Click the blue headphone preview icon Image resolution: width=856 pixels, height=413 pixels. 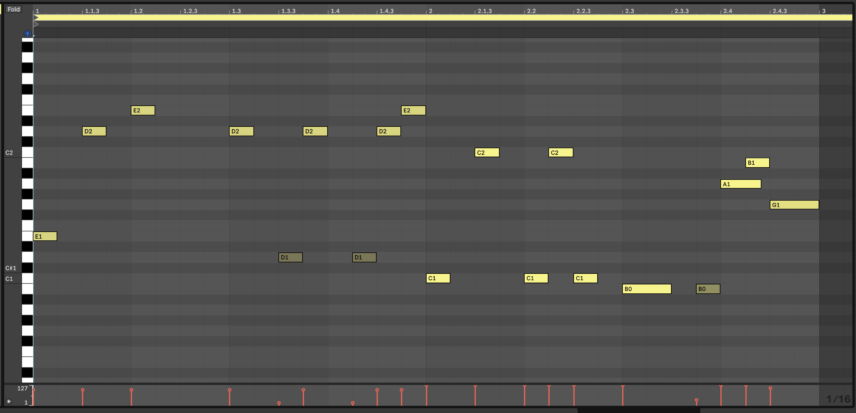(x=28, y=34)
